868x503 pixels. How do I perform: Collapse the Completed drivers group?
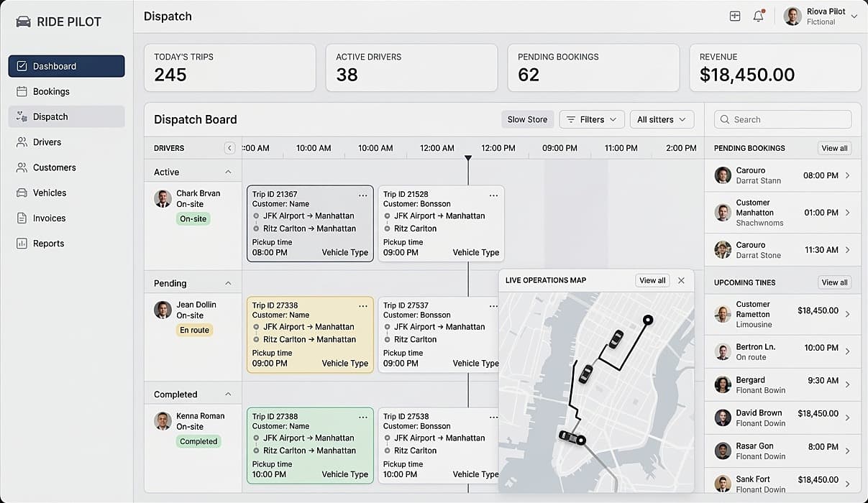tap(228, 394)
